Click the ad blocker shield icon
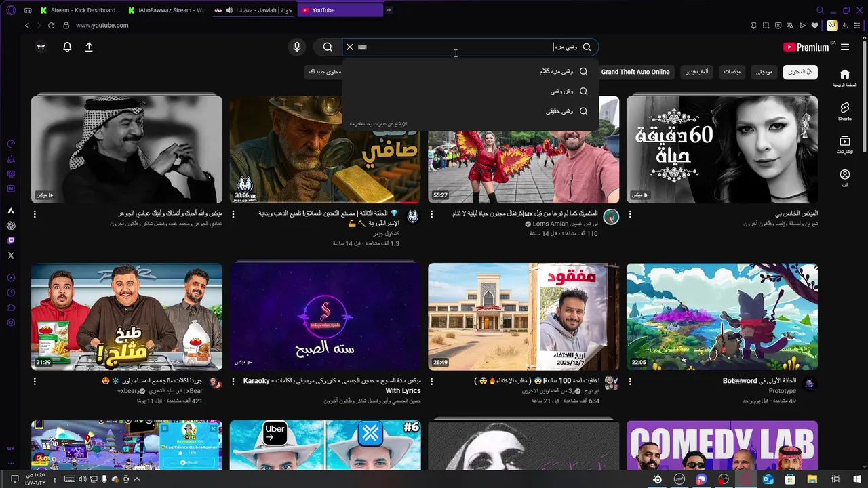This screenshot has width=868, height=488. (778, 25)
